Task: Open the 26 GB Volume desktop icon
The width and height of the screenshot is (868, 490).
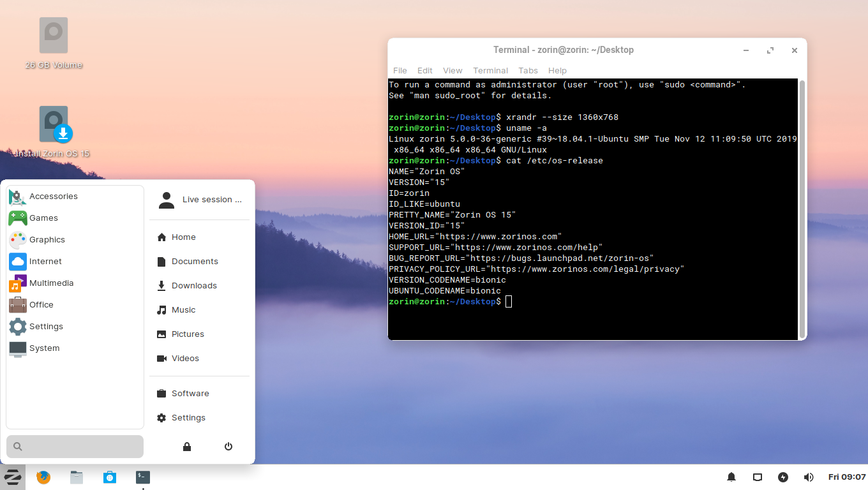Action: tap(54, 43)
